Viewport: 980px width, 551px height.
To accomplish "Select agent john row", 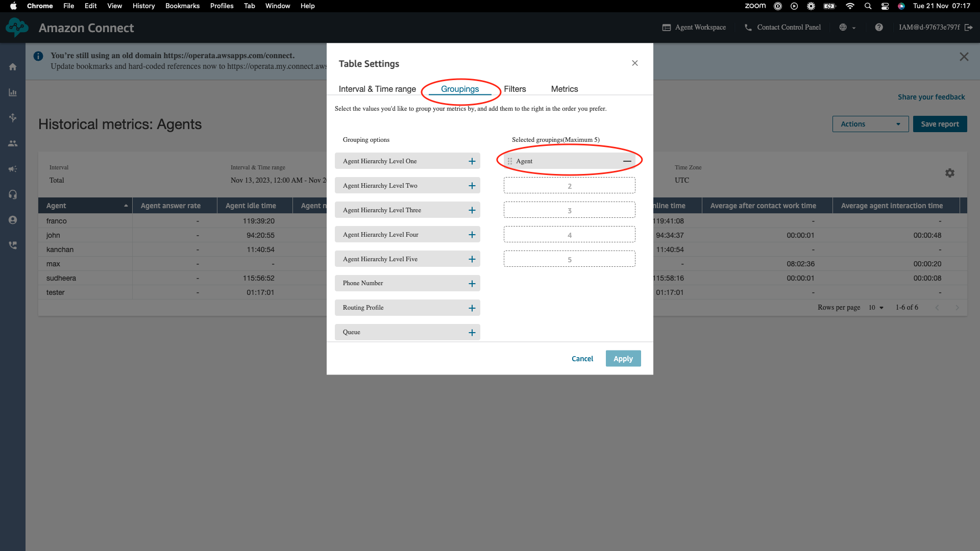I will [53, 235].
